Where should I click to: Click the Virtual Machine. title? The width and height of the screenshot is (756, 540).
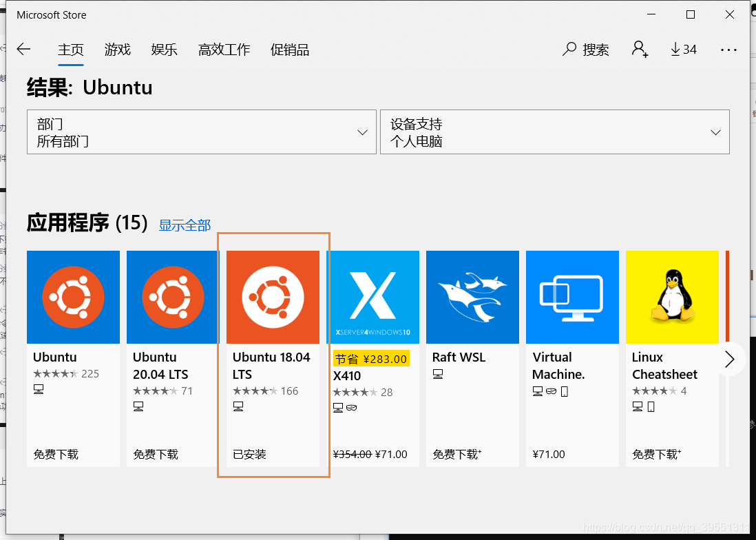point(558,366)
